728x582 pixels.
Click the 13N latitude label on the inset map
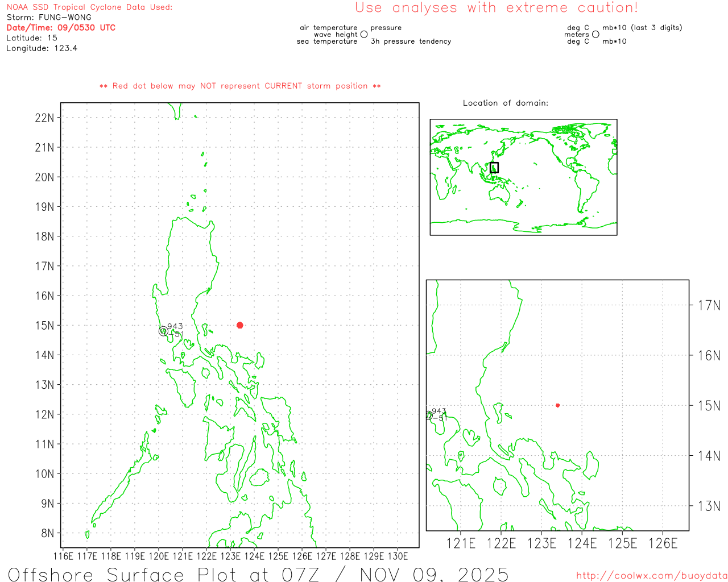coord(709,506)
